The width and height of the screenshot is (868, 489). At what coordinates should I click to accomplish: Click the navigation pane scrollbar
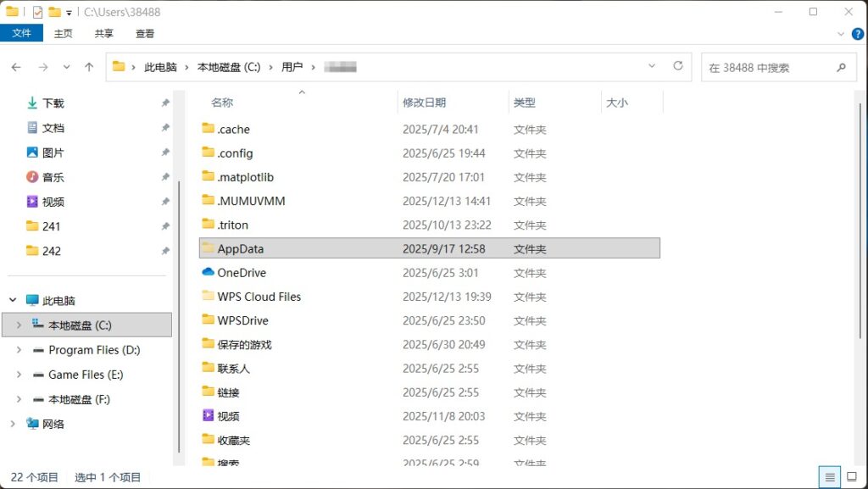pyautogui.click(x=178, y=315)
